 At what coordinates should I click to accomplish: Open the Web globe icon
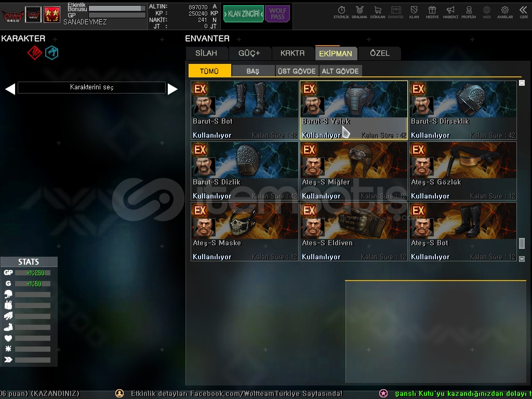(x=486, y=12)
